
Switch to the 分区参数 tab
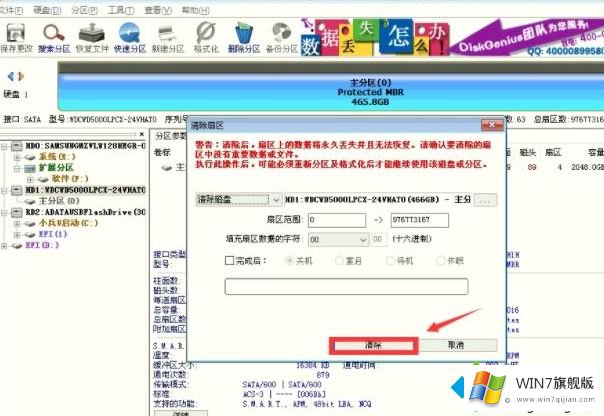[x=170, y=136]
